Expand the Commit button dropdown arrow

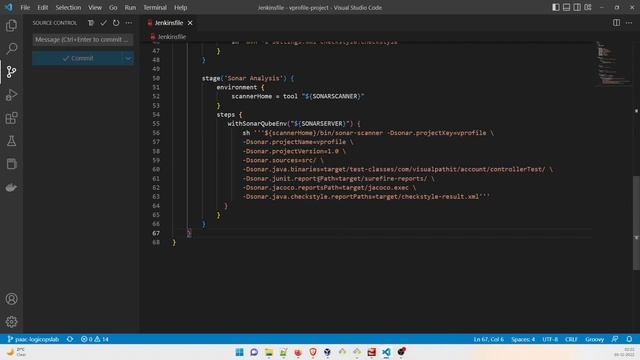[128, 58]
